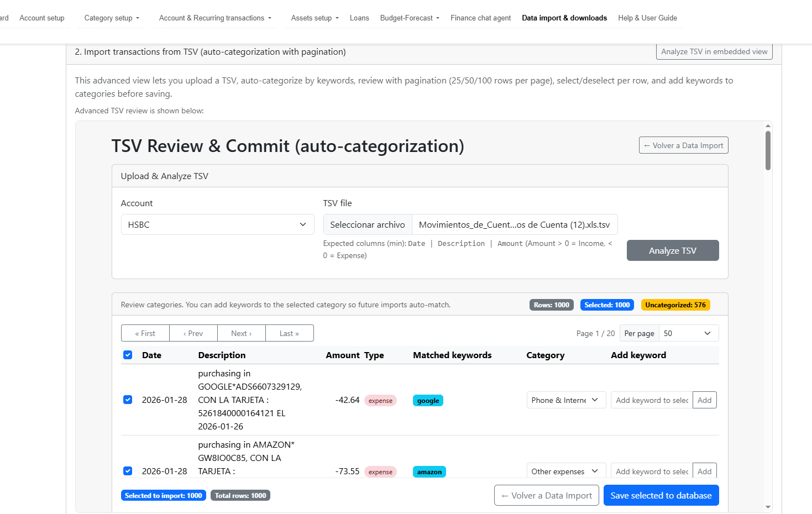Open Account & Recurring transactions menu
The width and height of the screenshot is (812, 514).
click(x=215, y=18)
